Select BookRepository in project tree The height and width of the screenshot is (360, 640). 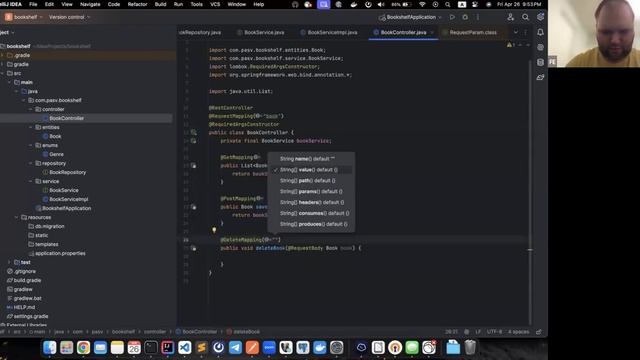click(67, 172)
